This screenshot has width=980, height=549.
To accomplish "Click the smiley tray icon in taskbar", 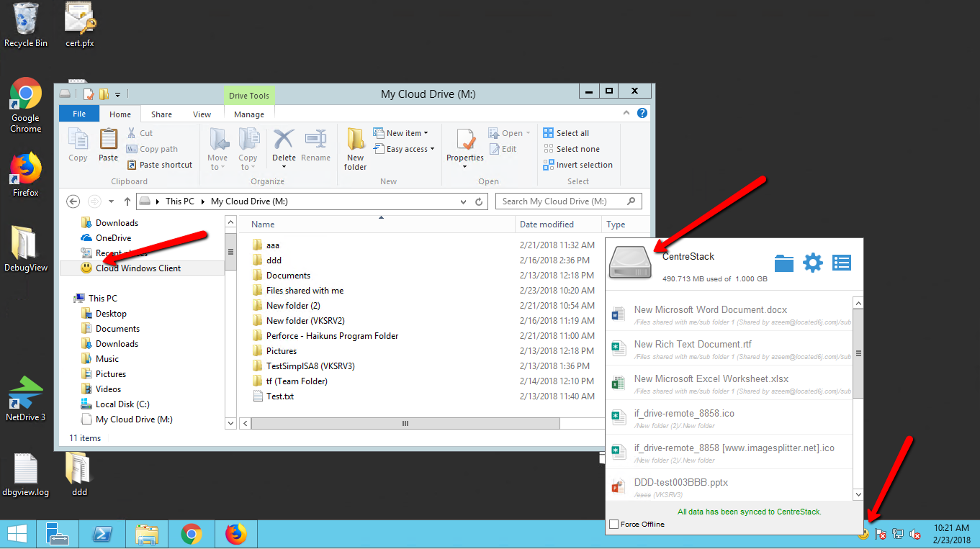I will click(863, 534).
